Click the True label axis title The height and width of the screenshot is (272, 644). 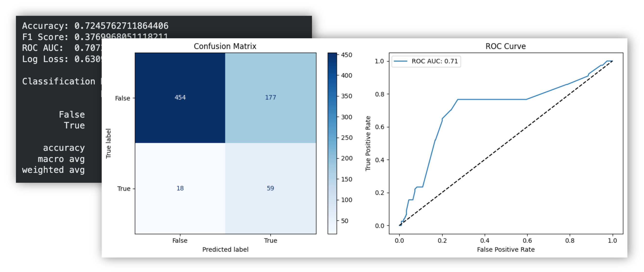point(108,143)
